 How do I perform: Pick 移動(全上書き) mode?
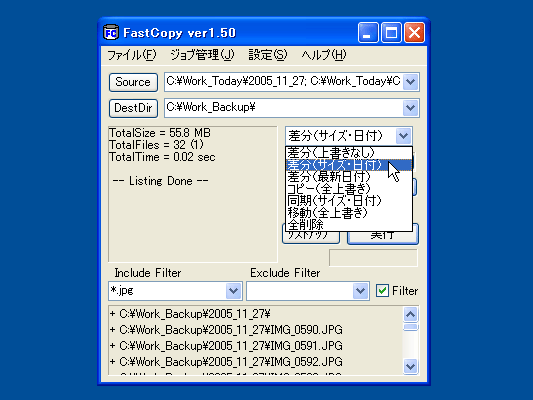coord(349,212)
